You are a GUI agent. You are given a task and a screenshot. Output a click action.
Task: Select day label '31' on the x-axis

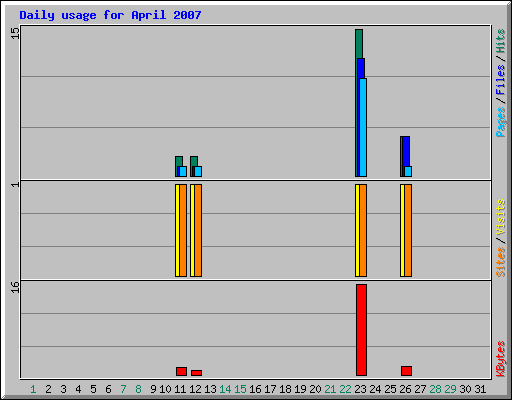click(x=480, y=389)
